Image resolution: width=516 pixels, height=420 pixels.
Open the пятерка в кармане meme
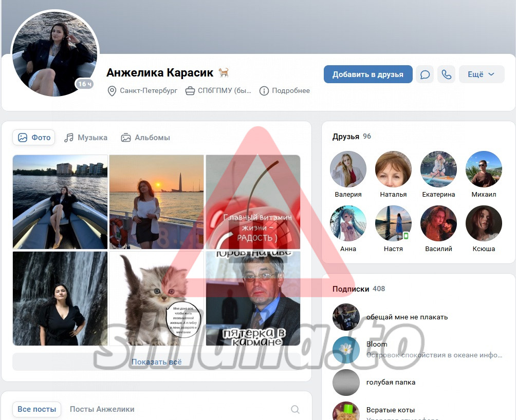(253, 298)
